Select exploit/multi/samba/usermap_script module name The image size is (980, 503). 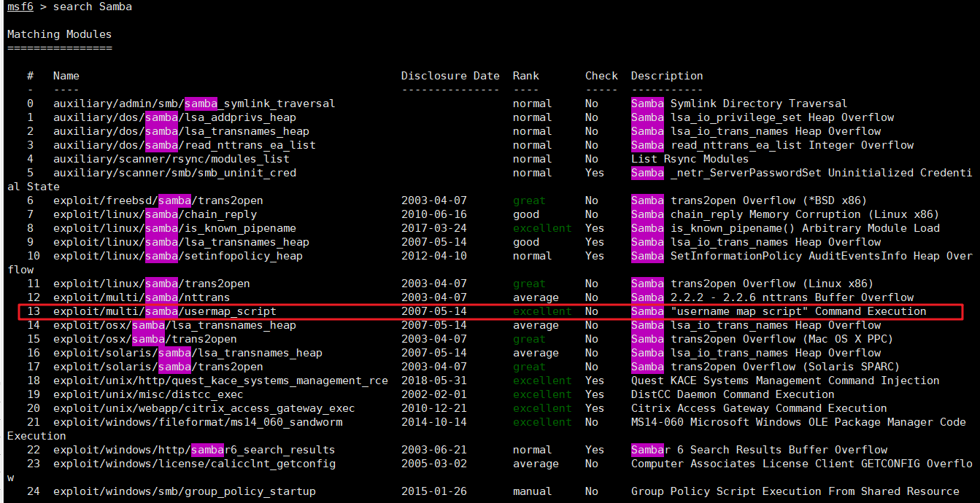[165, 311]
